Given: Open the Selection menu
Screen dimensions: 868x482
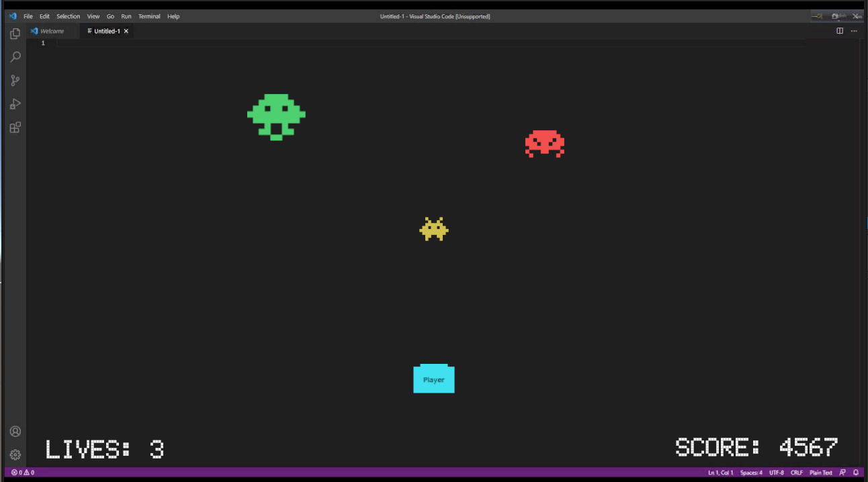Looking at the screenshot, I should pyautogui.click(x=68, y=16).
